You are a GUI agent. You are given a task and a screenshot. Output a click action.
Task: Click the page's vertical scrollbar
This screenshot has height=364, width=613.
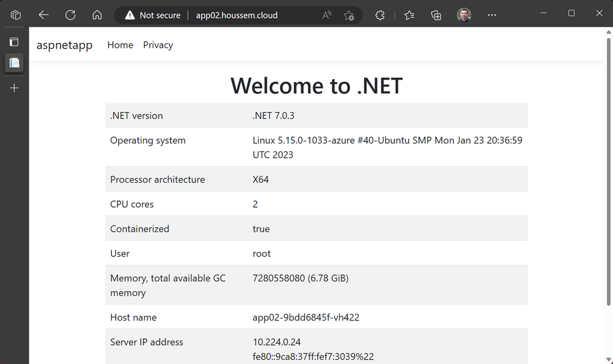(x=607, y=184)
